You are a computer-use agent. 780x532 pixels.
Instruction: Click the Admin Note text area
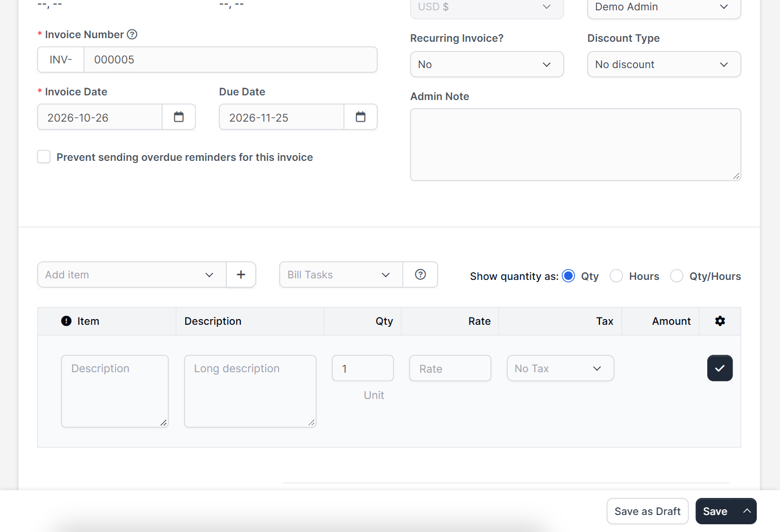(575, 144)
